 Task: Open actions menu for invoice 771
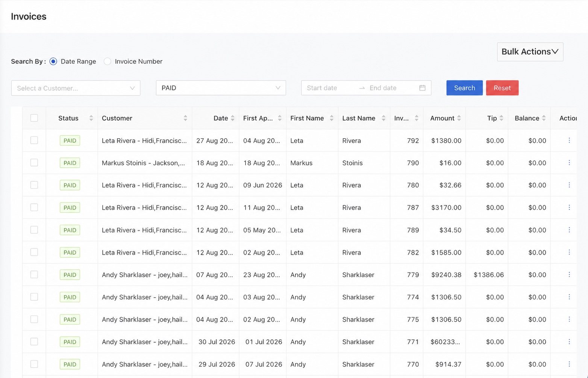pyautogui.click(x=569, y=342)
